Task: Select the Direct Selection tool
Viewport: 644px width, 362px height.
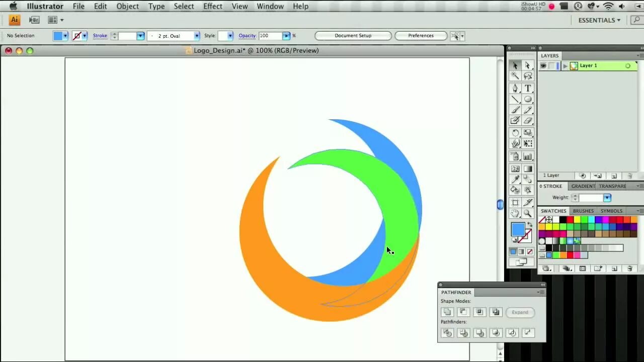Action: point(528,65)
